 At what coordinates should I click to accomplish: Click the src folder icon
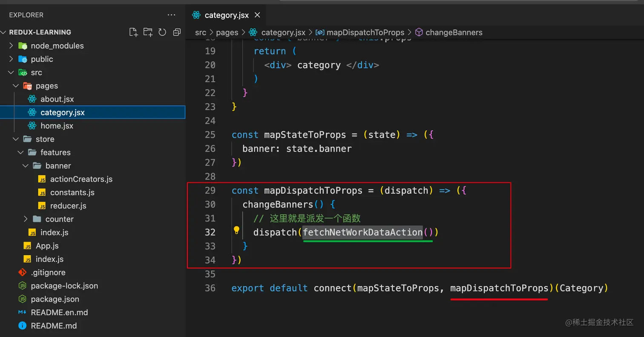point(23,72)
